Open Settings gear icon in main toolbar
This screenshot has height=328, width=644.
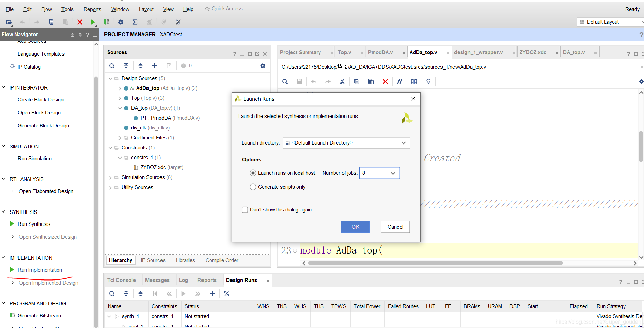click(121, 22)
